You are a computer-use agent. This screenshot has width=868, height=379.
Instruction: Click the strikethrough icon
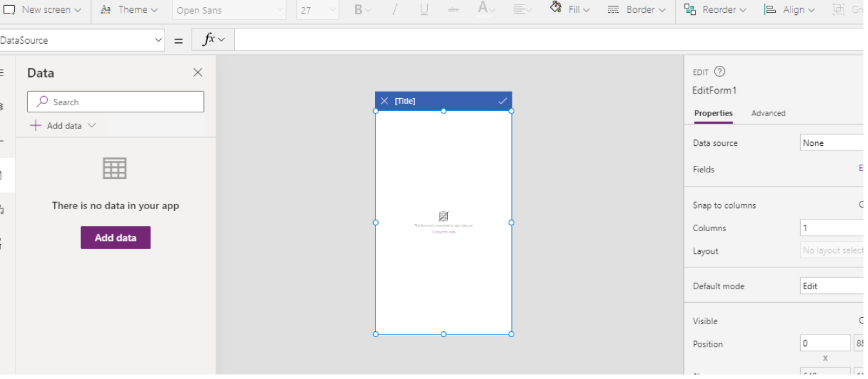coord(453,10)
